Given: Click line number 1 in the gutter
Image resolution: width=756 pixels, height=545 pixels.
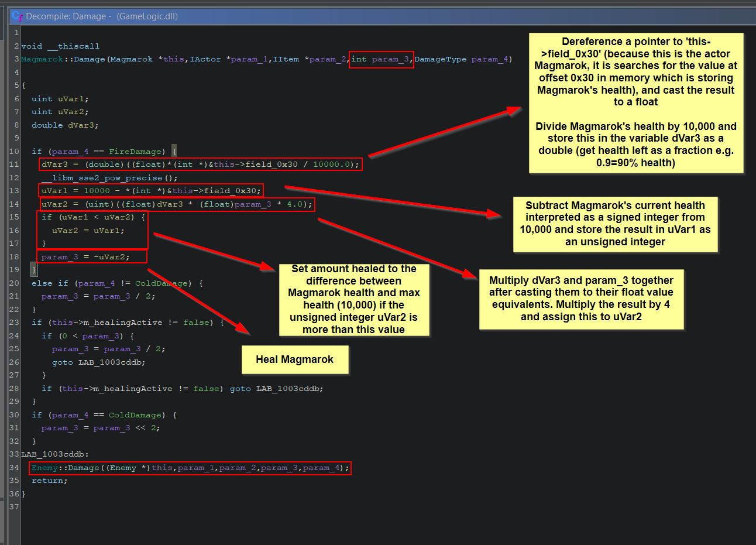Looking at the screenshot, I should pyautogui.click(x=16, y=33).
